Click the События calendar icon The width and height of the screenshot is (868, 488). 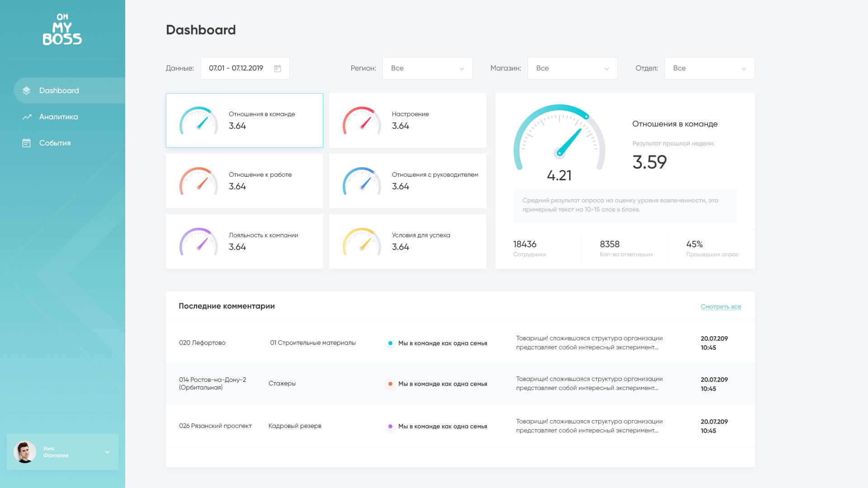click(x=26, y=143)
